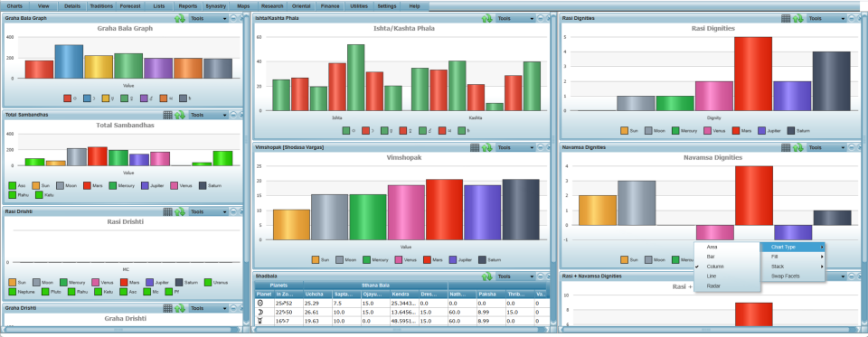Click Shadbala cell showing 25.29
Viewport: 868px width, 337px height.
[317, 304]
